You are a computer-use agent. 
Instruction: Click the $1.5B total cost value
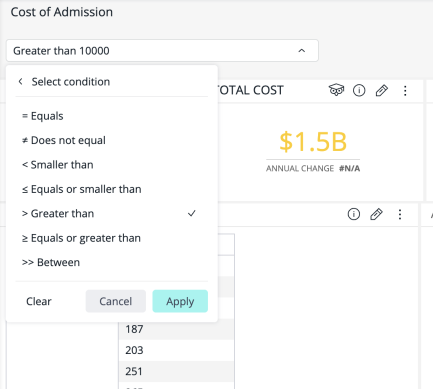pos(313,142)
